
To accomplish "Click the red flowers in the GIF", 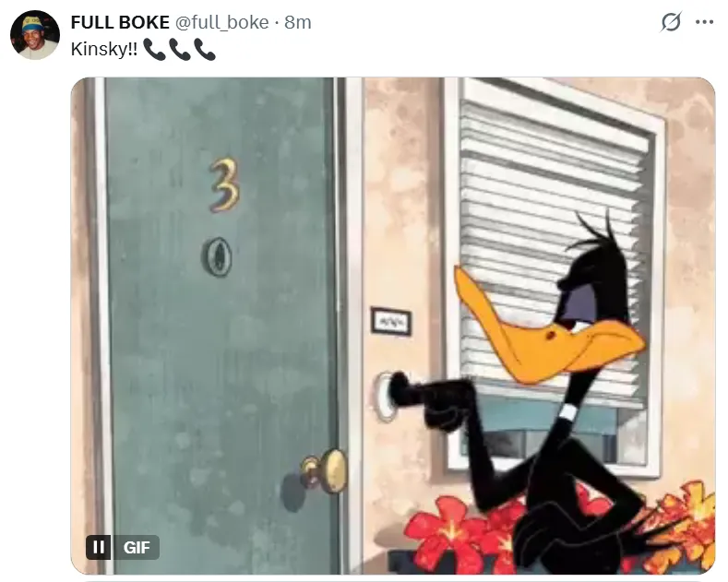I will click(x=459, y=534).
